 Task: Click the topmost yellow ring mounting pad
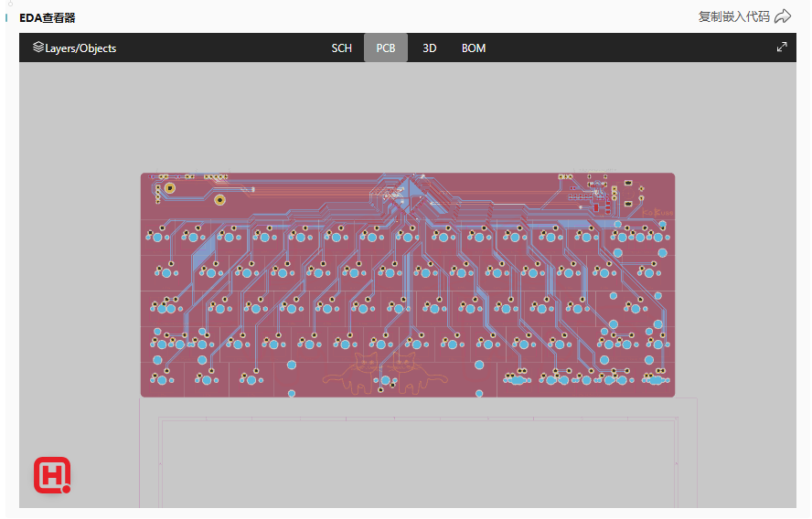(170, 187)
